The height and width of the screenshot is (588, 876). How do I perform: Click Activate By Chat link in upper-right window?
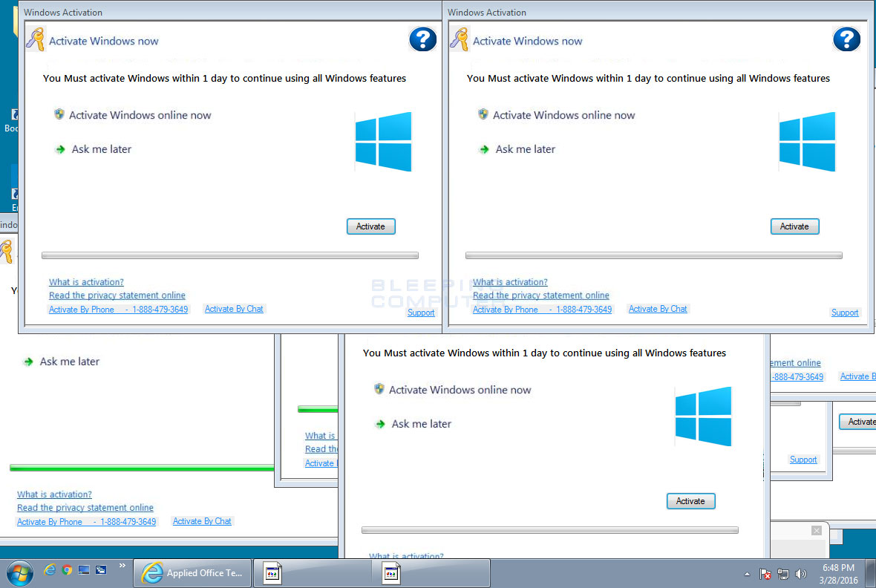point(658,309)
